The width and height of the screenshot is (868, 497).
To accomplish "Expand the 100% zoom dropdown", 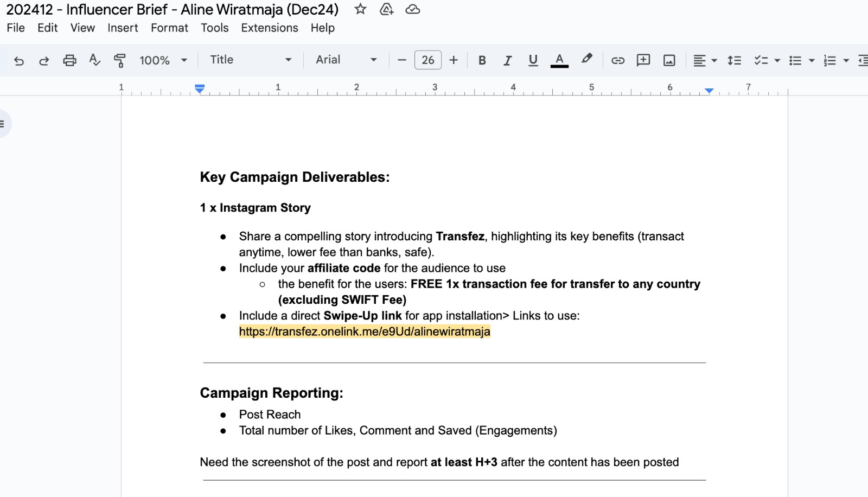I will 163,60.
